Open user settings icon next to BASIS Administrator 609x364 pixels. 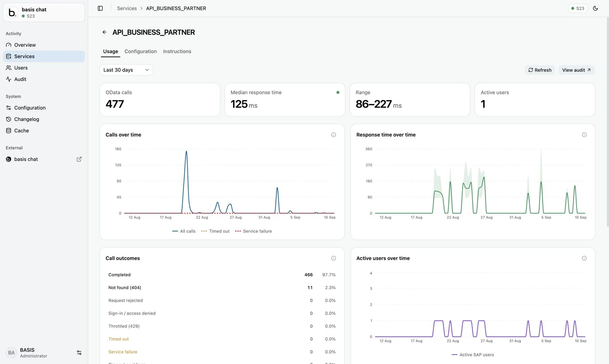79,353
